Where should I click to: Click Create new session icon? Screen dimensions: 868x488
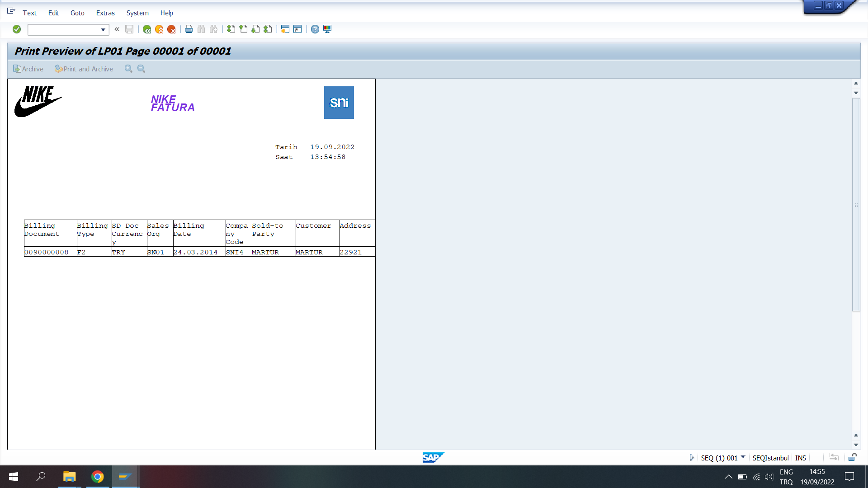tap(285, 29)
